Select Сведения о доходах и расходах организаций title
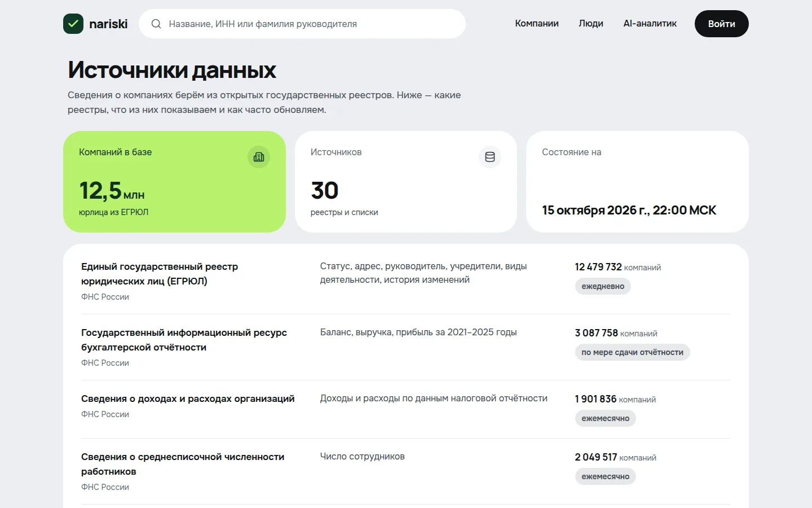Screen dimensions: 812x508 pos(188,398)
